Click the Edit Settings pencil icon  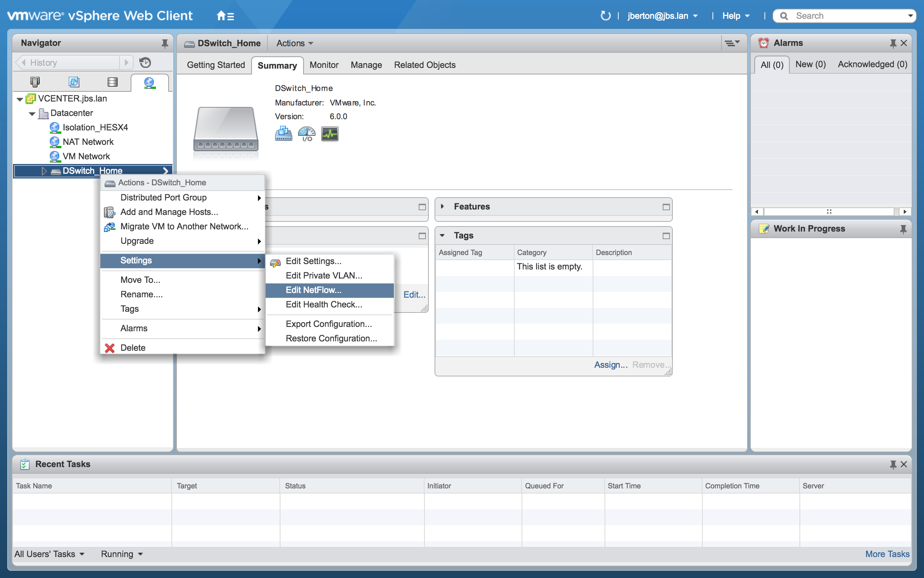(275, 263)
